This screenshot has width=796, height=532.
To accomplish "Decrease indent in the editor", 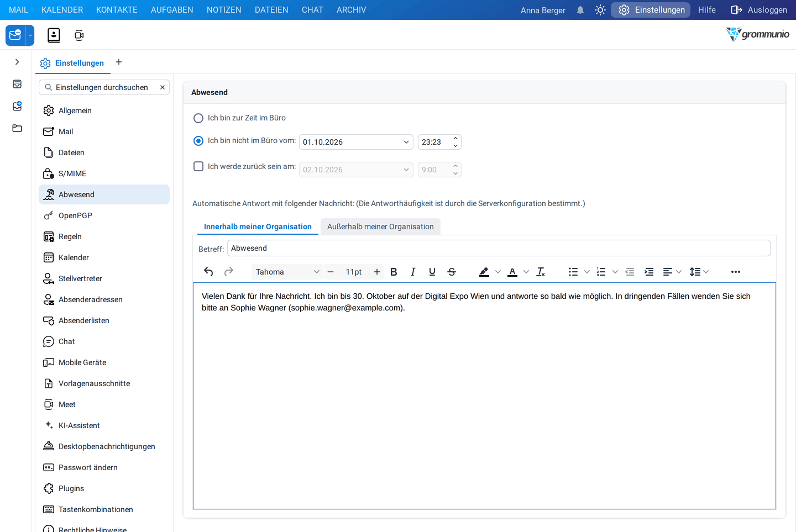I will click(x=630, y=272).
